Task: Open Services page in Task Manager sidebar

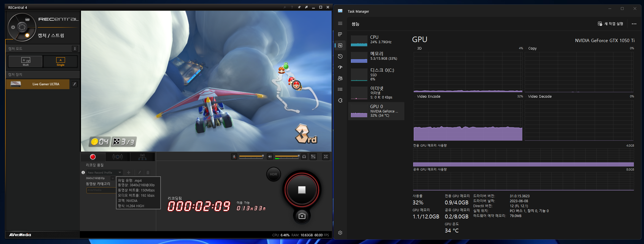Action: point(340,100)
